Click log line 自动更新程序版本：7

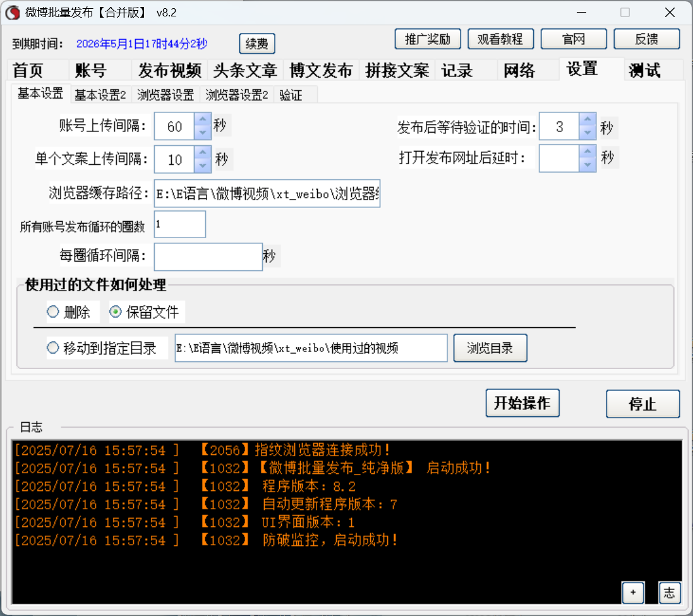pyautogui.click(x=330, y=504)
